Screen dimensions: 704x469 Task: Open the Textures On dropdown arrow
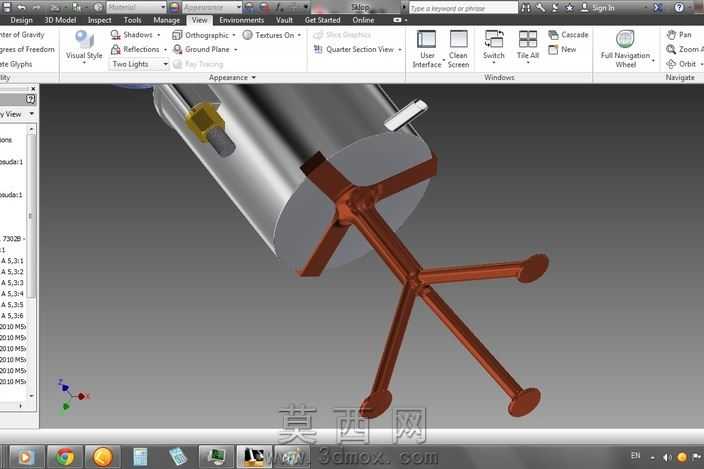point(299,35)
